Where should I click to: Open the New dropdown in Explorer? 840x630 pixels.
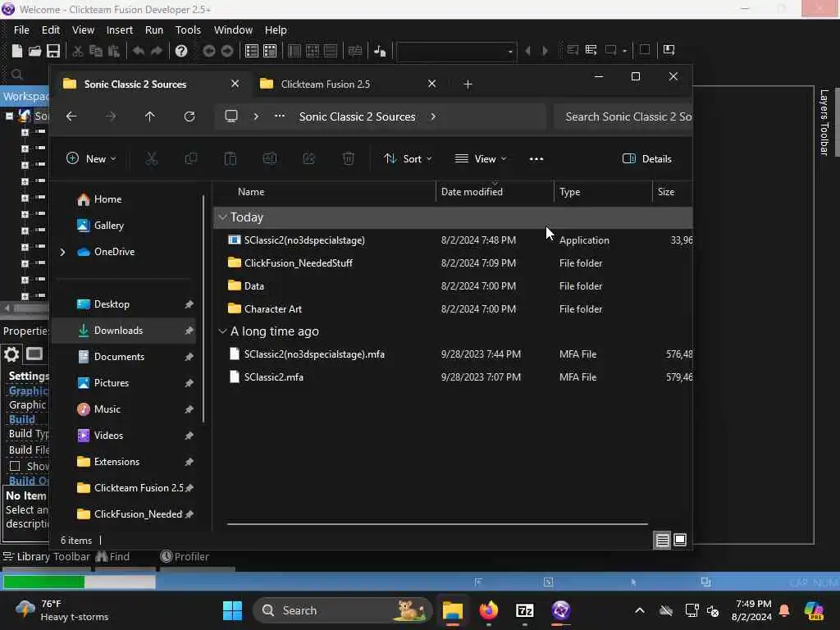90,158
